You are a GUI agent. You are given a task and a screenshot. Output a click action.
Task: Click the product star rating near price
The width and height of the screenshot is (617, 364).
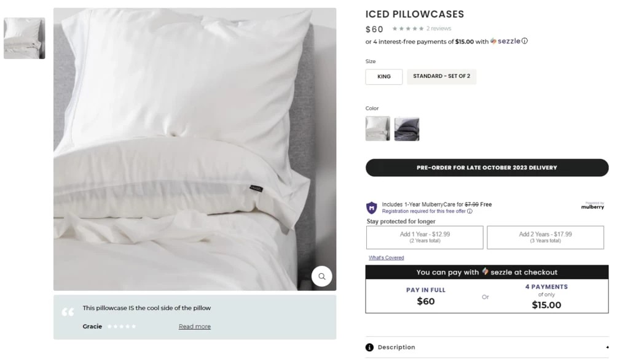(407, 29)
